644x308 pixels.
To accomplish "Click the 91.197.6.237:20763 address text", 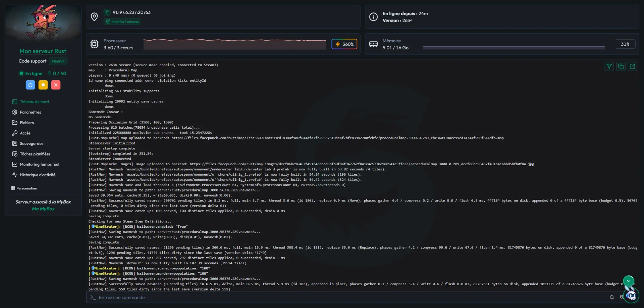I will coord(131,12).
